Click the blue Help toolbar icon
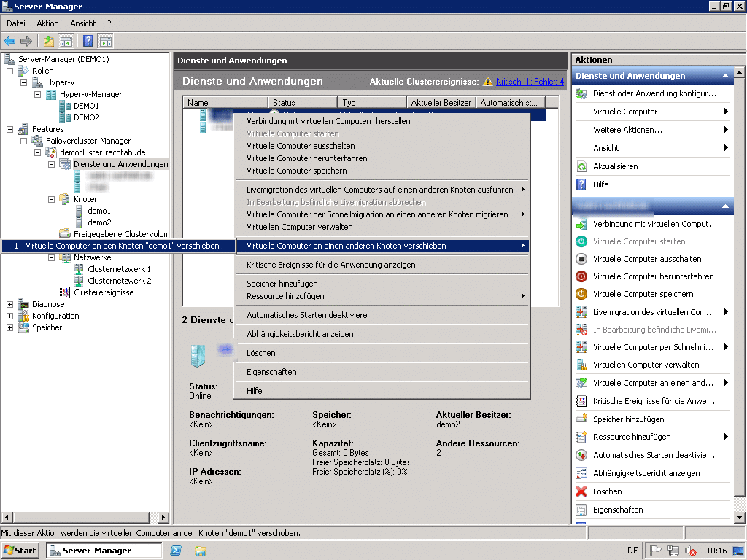The height and width of the screenshot is (560, 747). click(88, 42)
